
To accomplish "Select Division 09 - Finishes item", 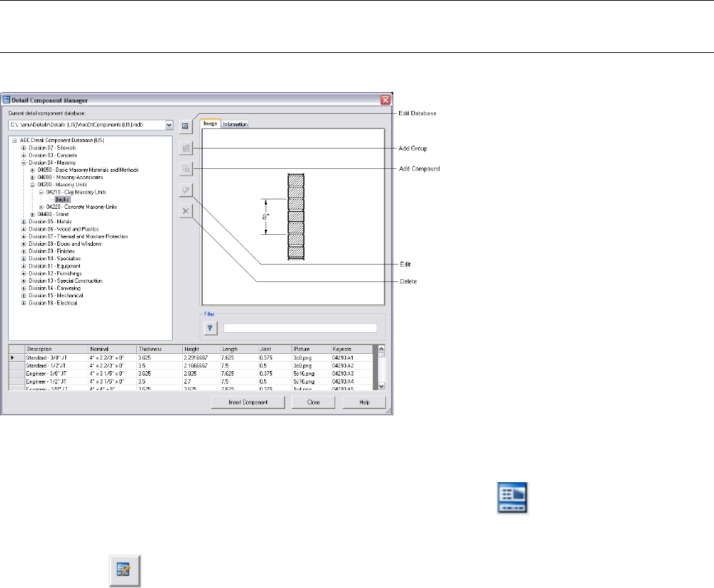I will 52,251.
